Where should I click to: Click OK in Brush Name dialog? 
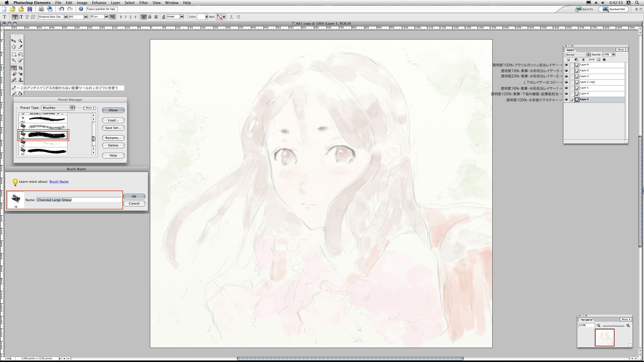(134, 196)
